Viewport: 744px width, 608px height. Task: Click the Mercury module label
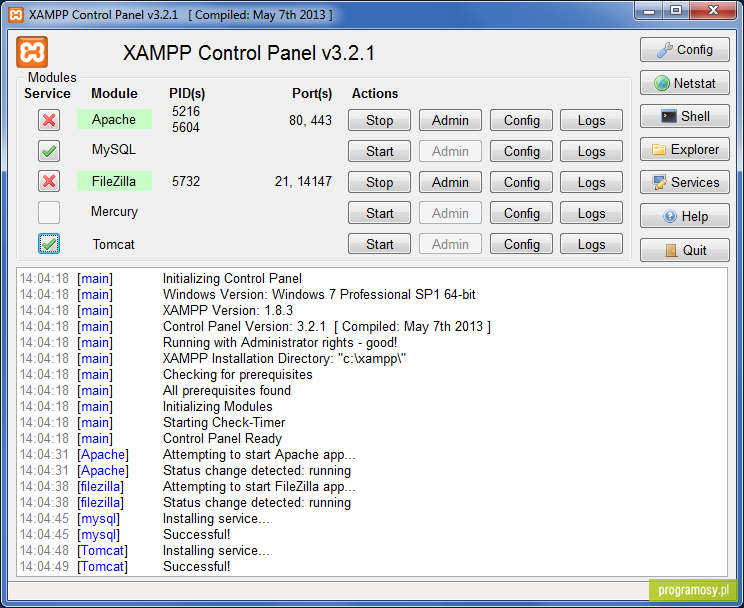[x=114, y=211]
